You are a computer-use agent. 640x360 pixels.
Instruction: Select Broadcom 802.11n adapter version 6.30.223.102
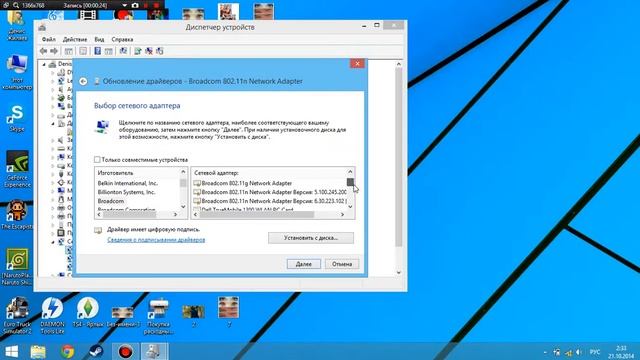(x=270, y=201)
